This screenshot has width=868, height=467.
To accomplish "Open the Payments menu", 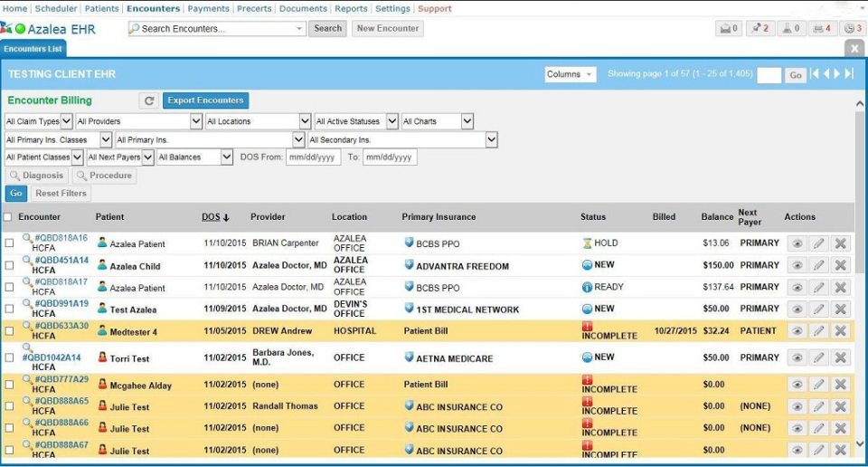I will pyautogui.click(x=208, y=8).
